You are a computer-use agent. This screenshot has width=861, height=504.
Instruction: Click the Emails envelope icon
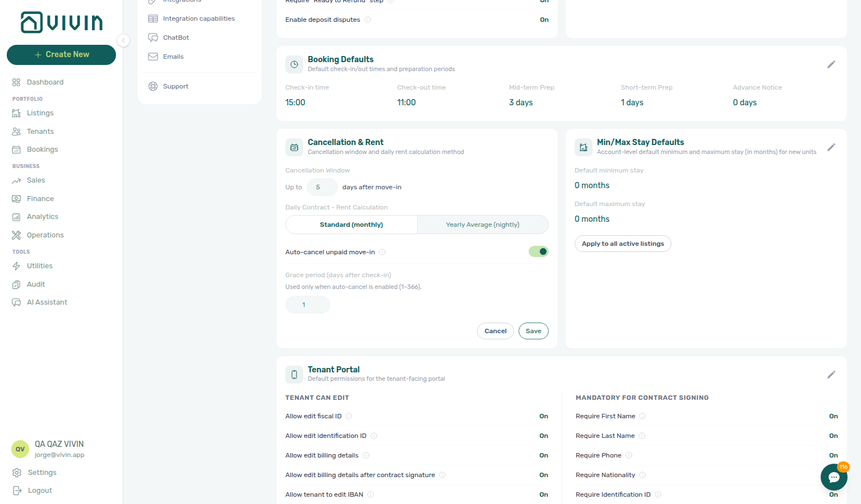click(153, 57)
